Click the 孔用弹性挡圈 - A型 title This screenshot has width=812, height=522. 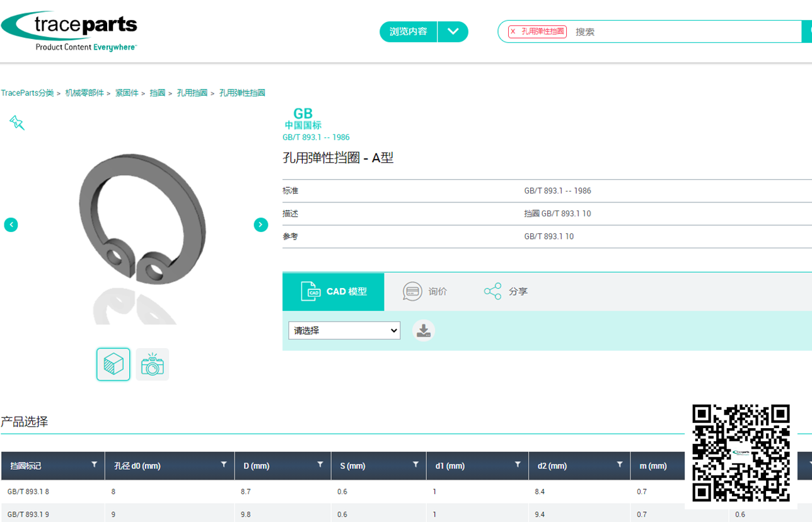tap(338, 158)
